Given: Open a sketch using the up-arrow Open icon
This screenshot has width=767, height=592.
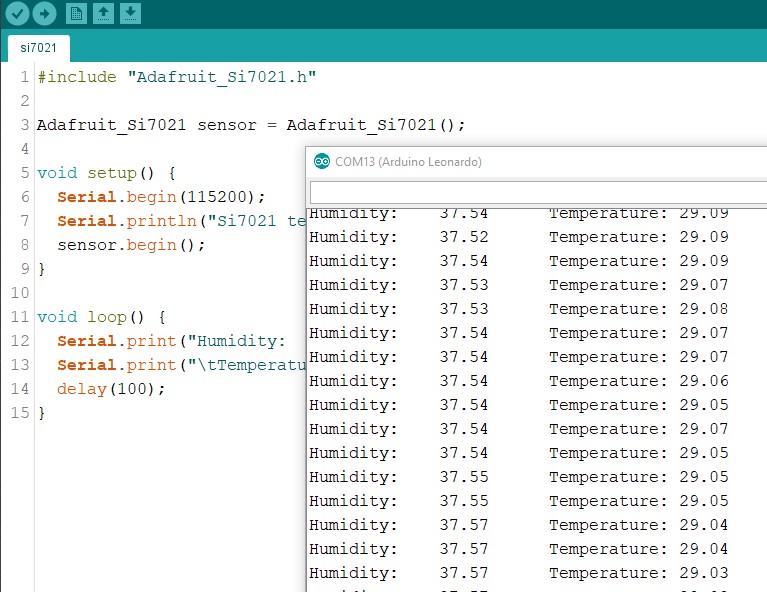Looking at the screenshot, I should click(103, 13).
